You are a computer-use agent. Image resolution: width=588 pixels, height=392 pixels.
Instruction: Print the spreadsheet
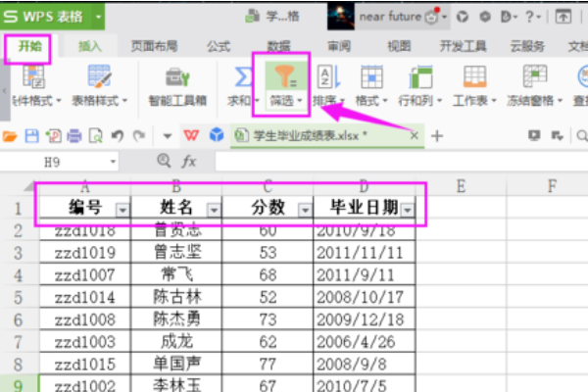pos(74,136)
